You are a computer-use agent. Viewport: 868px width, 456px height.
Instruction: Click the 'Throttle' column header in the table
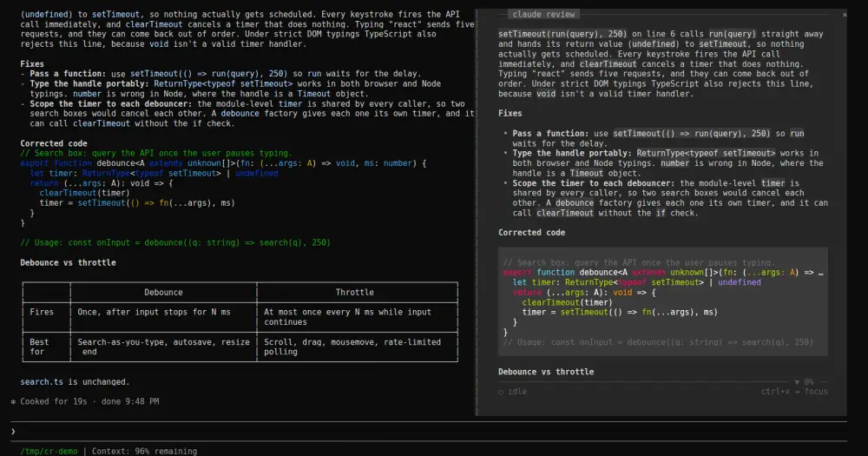coord(354,292)
